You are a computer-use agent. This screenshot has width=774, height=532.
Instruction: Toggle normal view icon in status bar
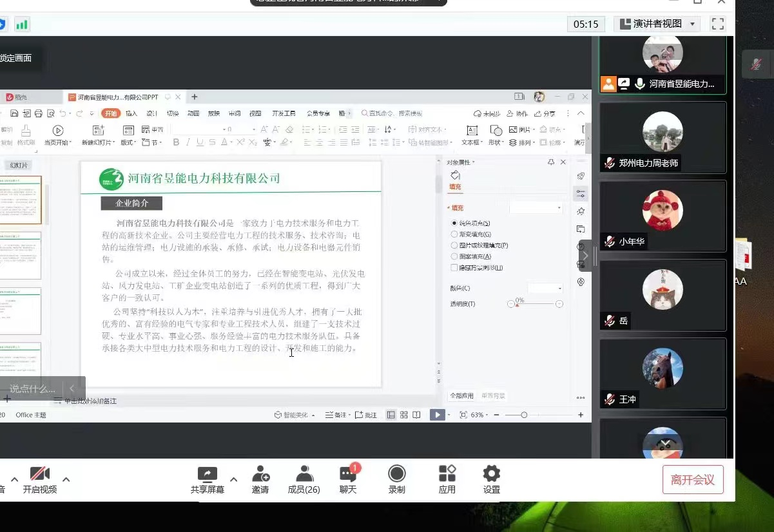[x=391, y=415]
